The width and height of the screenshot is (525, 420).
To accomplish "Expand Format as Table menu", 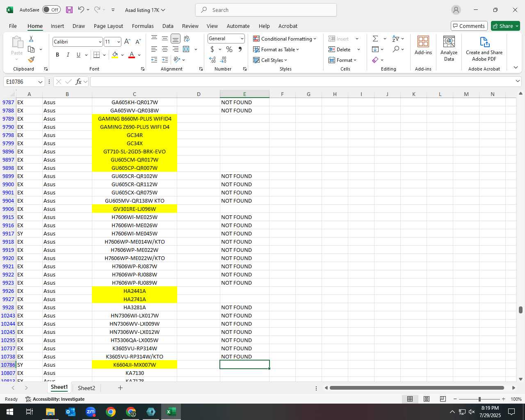I will coord(276,49).
